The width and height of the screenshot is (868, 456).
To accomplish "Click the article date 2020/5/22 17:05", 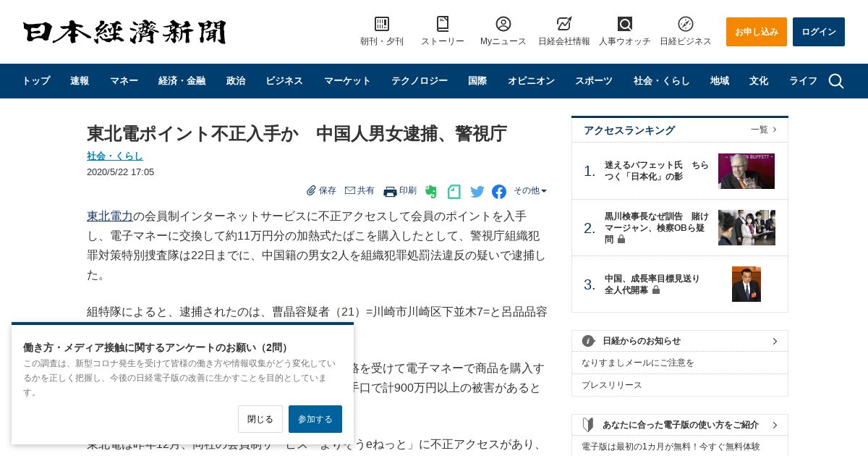I will (x=121, y=172).
